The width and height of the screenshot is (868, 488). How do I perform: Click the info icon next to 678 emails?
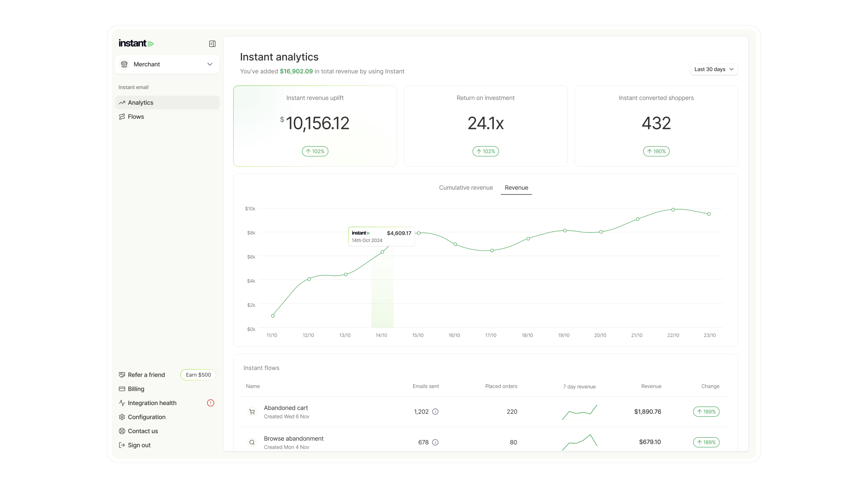click(435, 442)
